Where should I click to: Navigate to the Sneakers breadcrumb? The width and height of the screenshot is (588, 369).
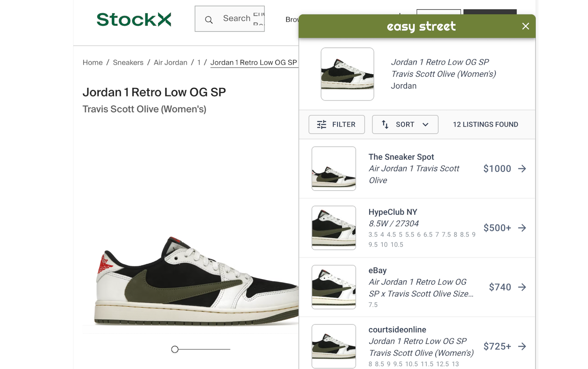(x=128, y=62)
